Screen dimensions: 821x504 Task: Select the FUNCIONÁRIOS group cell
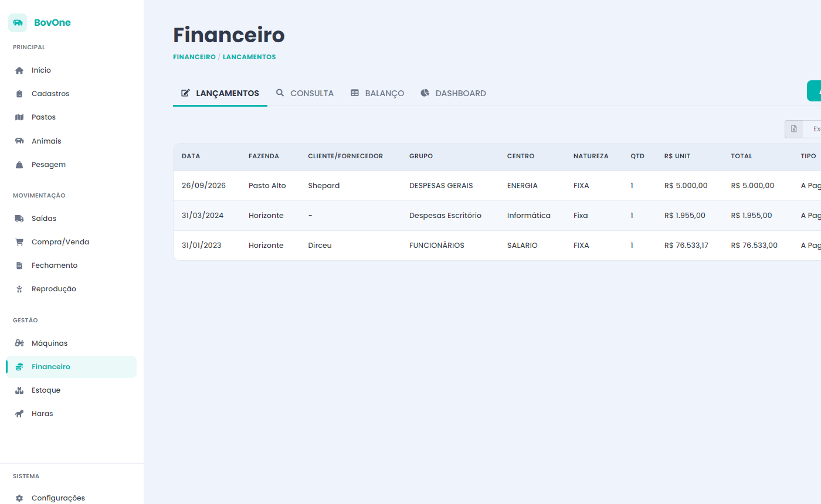click(x=437, y=246)
